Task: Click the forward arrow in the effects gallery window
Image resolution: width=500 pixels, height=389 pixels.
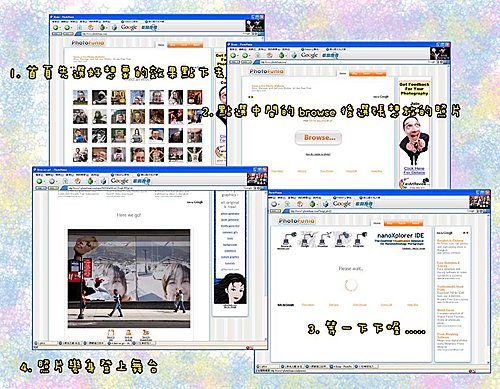Action: tap(67, 28)
